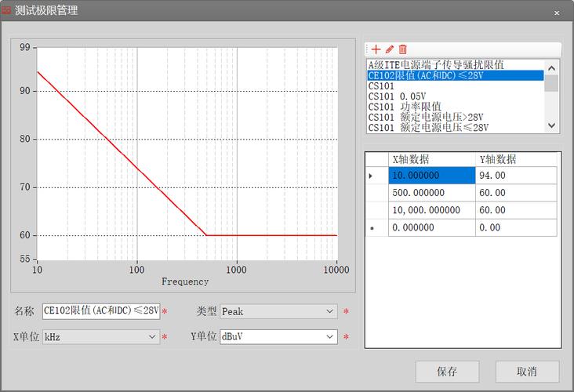
Task: Add a new limit with the plus icon
Action: 376,49
